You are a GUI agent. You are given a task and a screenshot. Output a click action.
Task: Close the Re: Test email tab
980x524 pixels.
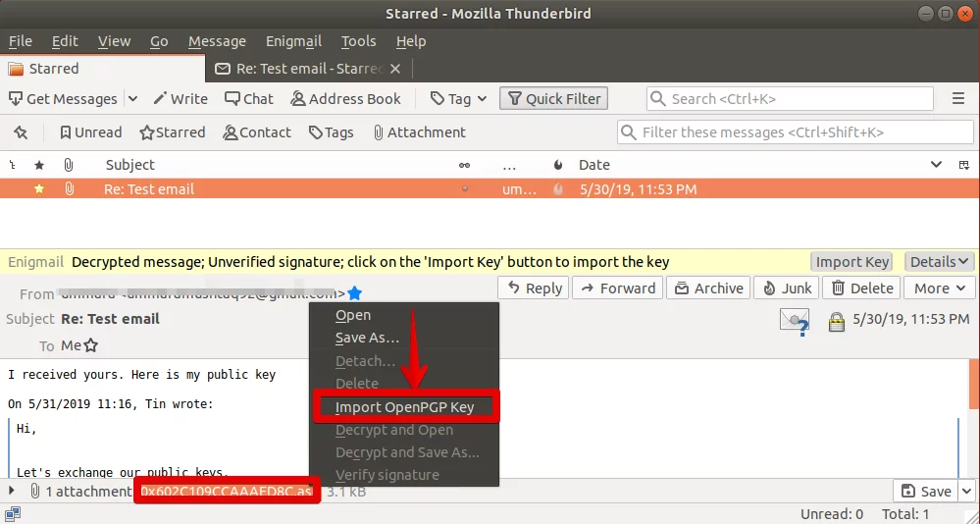(395, 69)
